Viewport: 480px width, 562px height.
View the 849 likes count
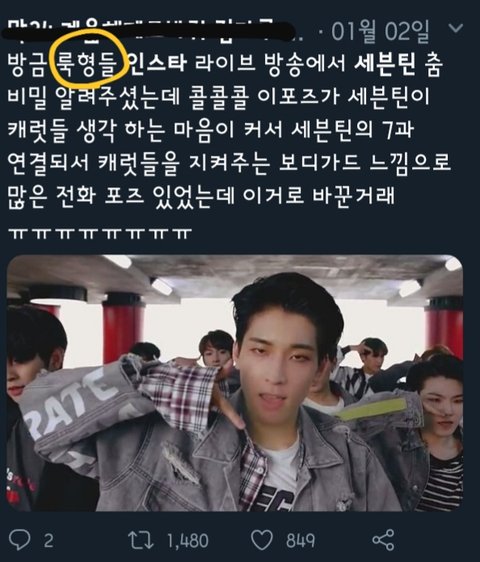pyautogui.click(x=300, y=540)
